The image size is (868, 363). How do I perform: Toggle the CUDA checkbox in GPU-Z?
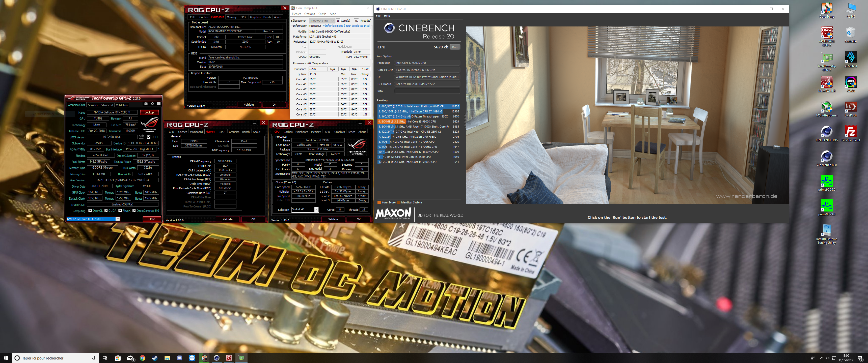click(106, 211)
